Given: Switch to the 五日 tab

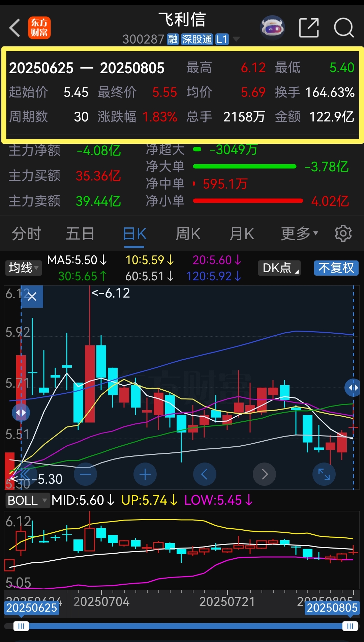Looking at the screenshot, I should pos(80,233).
